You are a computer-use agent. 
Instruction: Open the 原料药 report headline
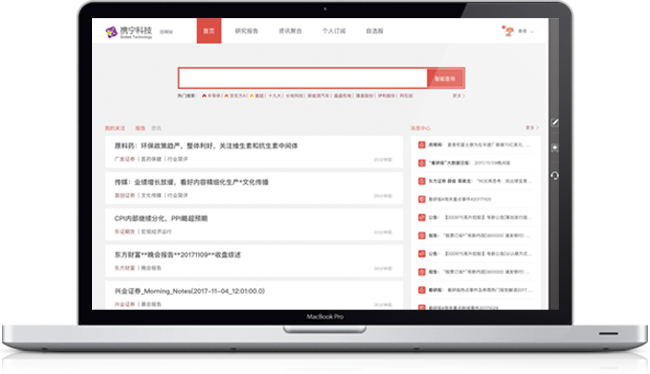(x=206, y=146)
